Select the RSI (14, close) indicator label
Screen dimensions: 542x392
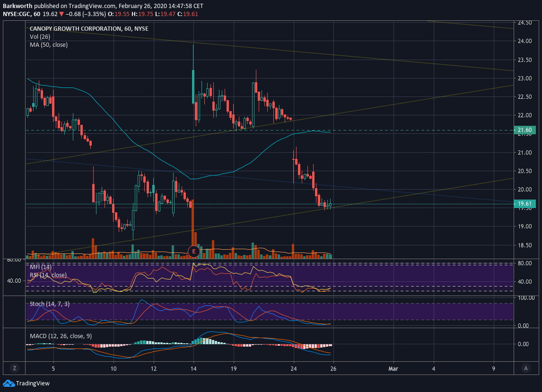click(48, 275)
